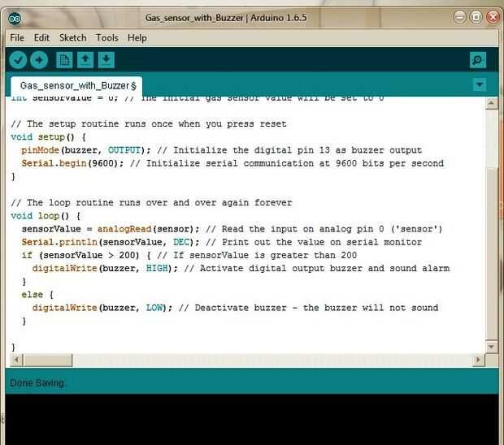Screen dimensions: 504x445
Task: Click the 'void loop() {' line
Action: [x=46, y=216]
